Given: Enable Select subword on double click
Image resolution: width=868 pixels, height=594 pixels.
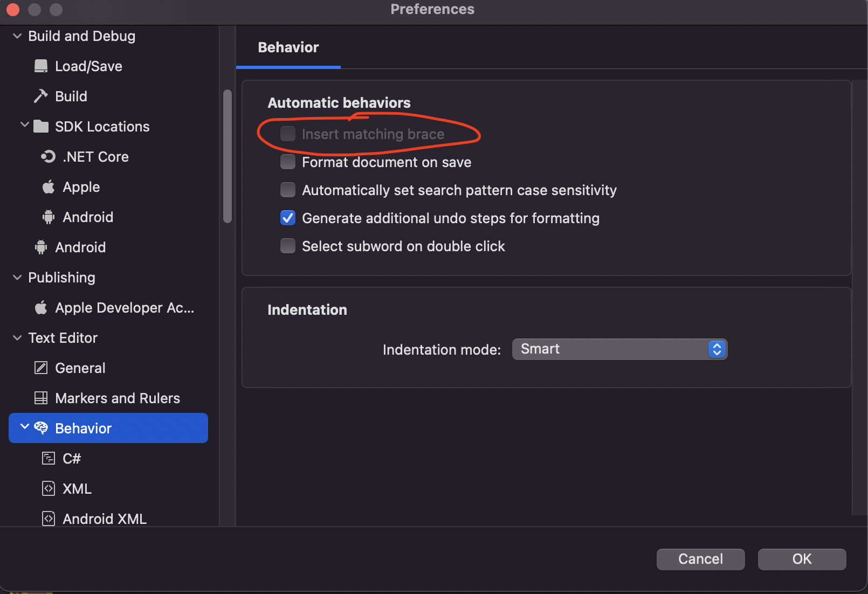Looking at the screenshot, I should point(288,246).
